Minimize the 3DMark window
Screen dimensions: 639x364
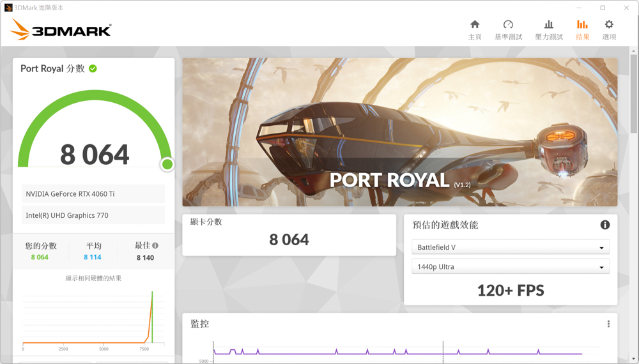[x=579, y=8]
